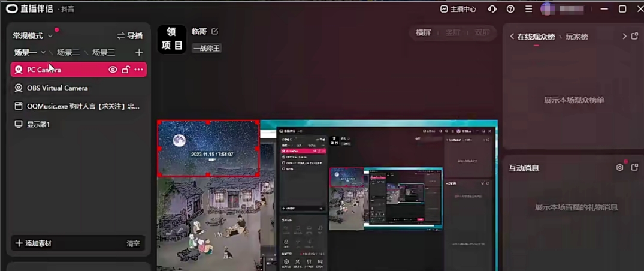Open the hamburger menu in title bar
644x271 pixels.
[528, 9]
